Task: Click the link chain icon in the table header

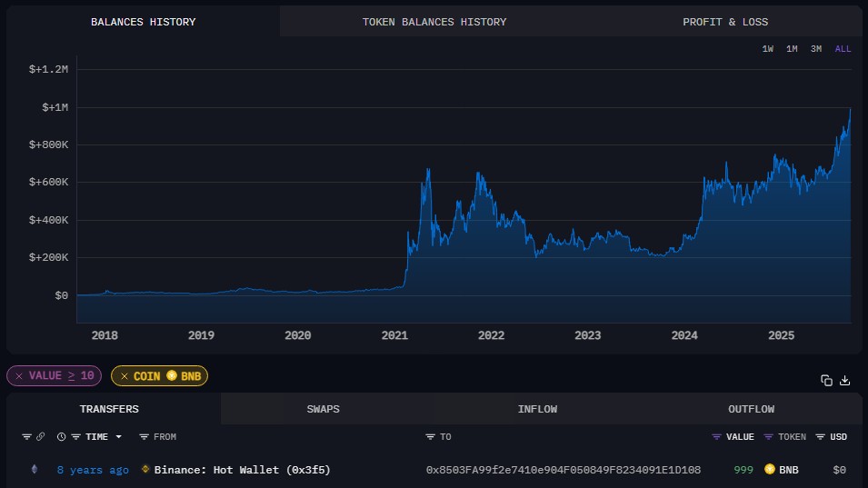Action: coord(40,436)
